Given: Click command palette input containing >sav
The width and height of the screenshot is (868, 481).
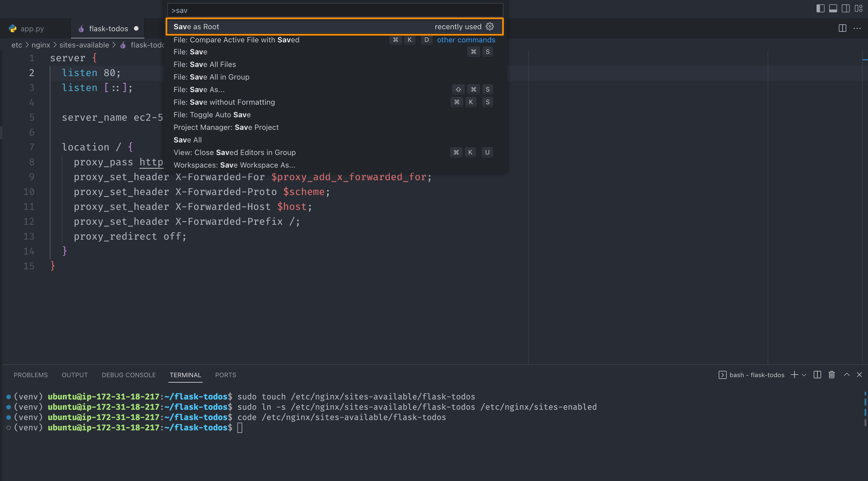Looking at the screenshot, I should [335, 10].
